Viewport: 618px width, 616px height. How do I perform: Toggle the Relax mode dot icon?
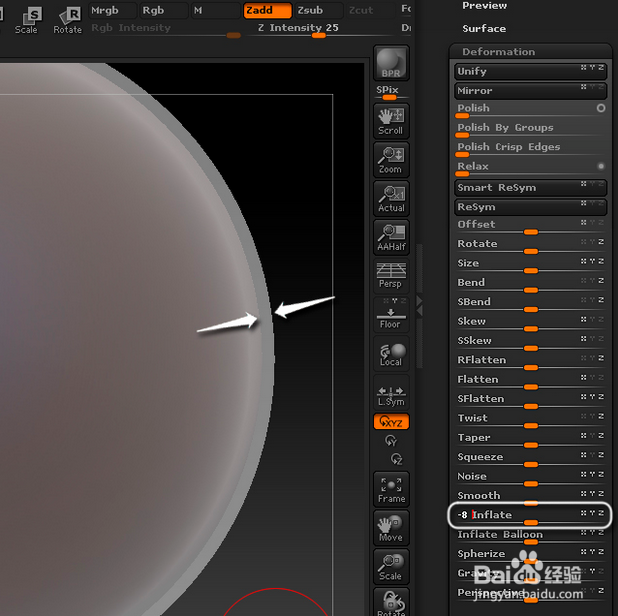601,166
